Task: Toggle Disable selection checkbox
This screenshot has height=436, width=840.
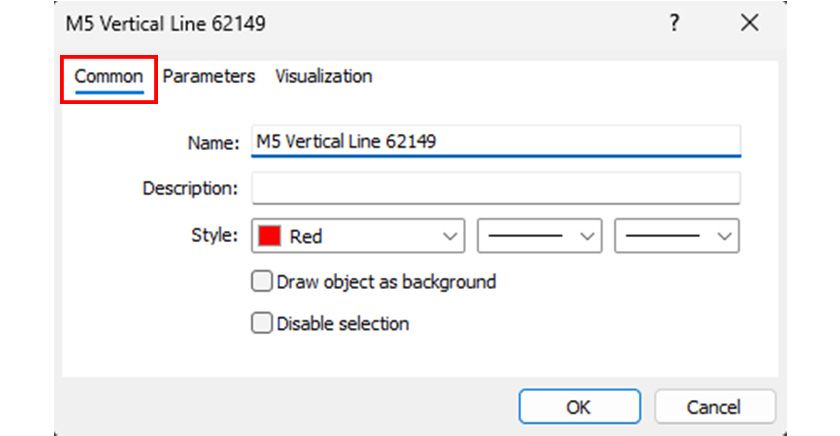Action: coord(262,323)
